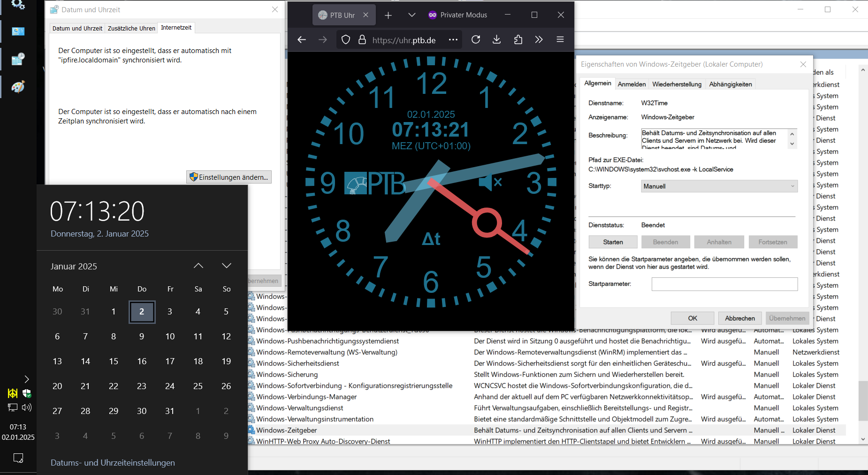Expand more tools overflow chevron in Firefox toolbar

[539, 40]
